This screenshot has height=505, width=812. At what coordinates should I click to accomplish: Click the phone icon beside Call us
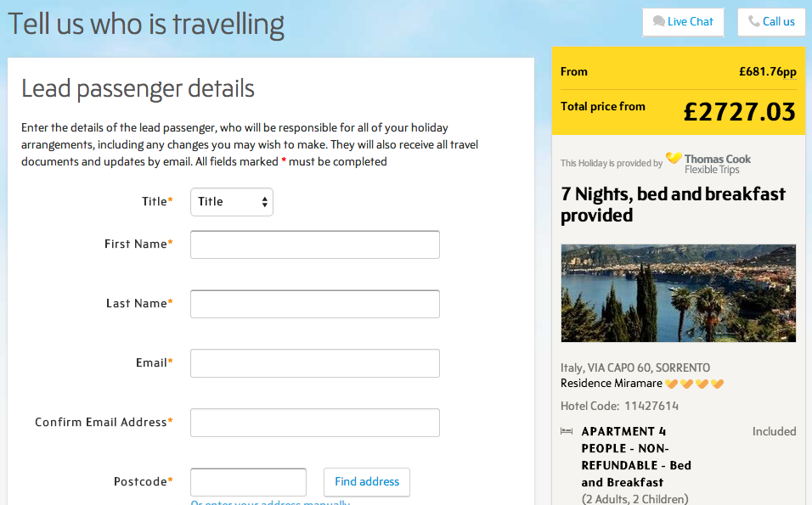point(754,21)
